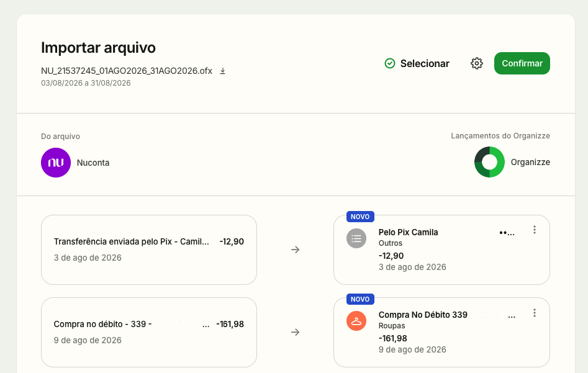Click arrow beside the Pix transfer row
This screenshot has height=373, width=588.
pyautogui.click(x=295, y=249)
